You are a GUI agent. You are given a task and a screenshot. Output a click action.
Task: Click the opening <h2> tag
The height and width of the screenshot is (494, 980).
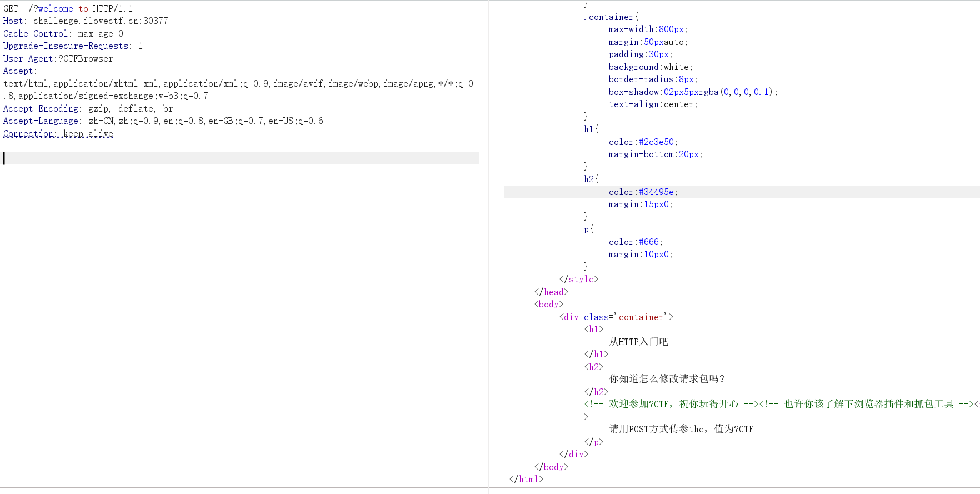593,367
